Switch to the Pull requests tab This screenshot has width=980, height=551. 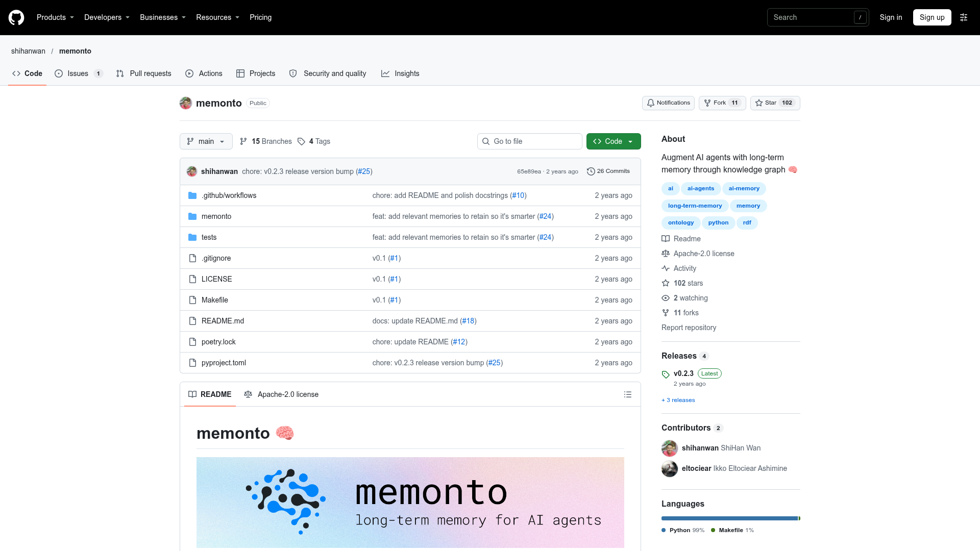(144, 73)
